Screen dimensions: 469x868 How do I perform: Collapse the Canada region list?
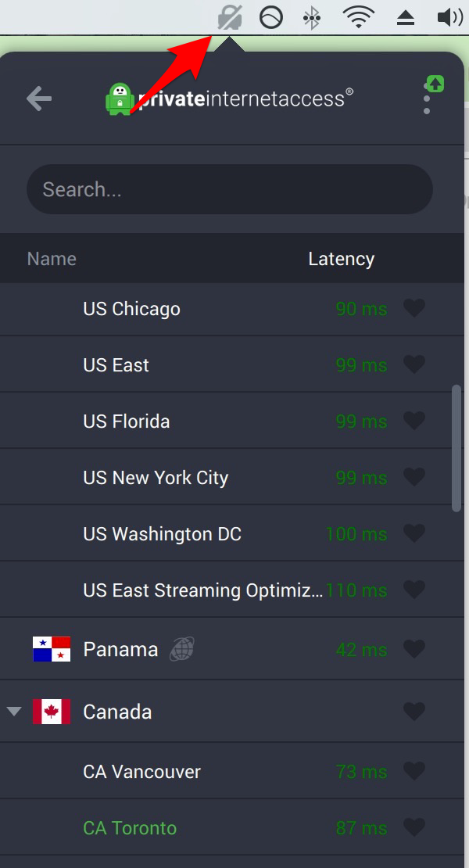(14, 712)
